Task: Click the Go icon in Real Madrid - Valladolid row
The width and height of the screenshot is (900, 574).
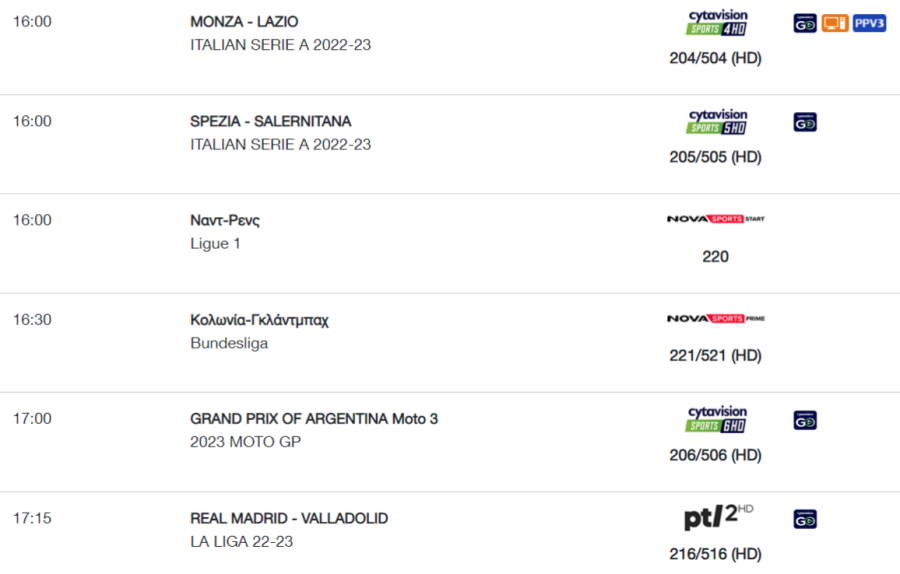Action: click(805, 519)
